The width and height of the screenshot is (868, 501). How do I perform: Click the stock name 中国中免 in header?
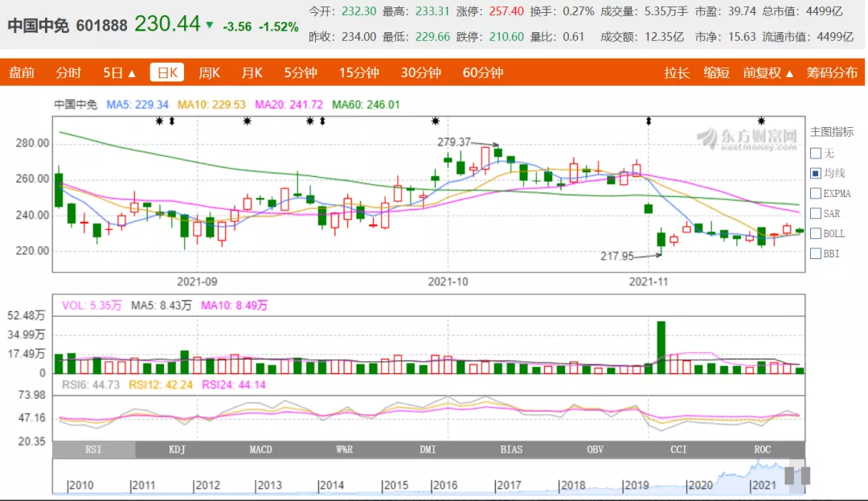[39, 26]
